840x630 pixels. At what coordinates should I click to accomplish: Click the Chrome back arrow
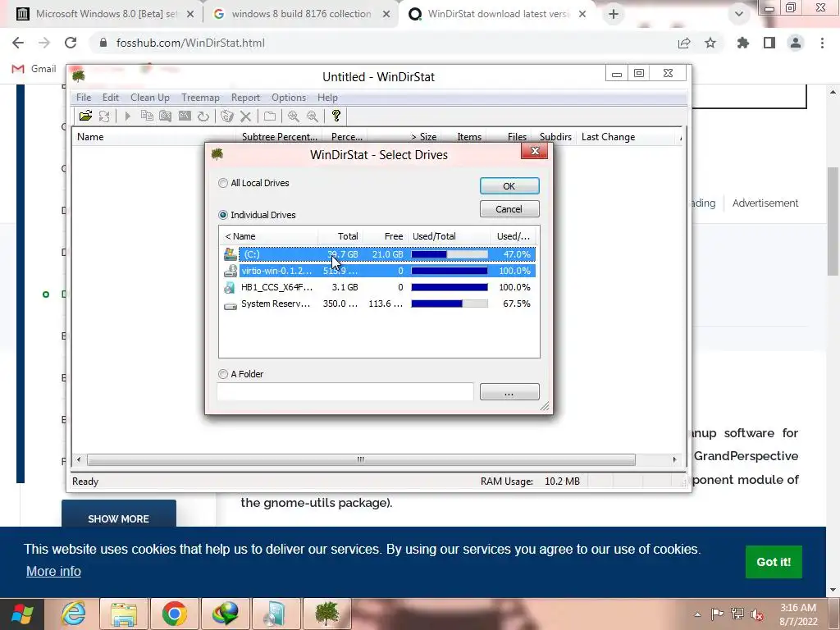18,43
